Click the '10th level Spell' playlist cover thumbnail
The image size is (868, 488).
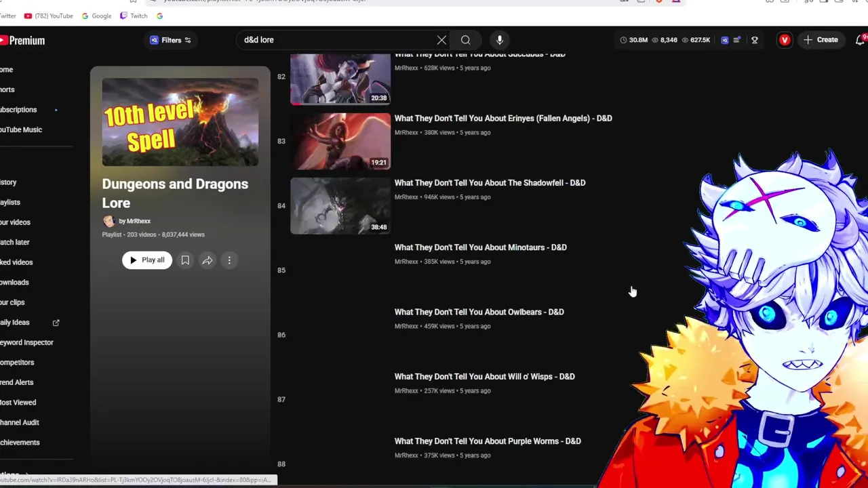coord(180,122)
